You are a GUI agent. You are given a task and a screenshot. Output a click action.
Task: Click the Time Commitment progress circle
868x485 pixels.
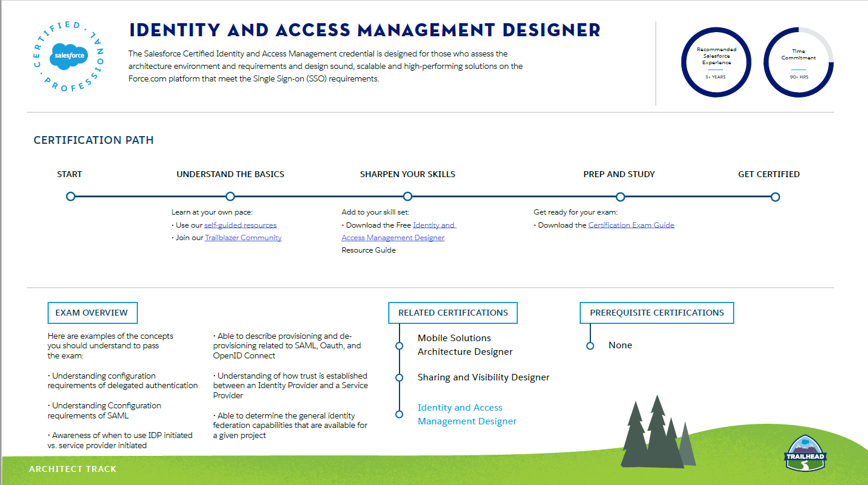click(798, 62)
